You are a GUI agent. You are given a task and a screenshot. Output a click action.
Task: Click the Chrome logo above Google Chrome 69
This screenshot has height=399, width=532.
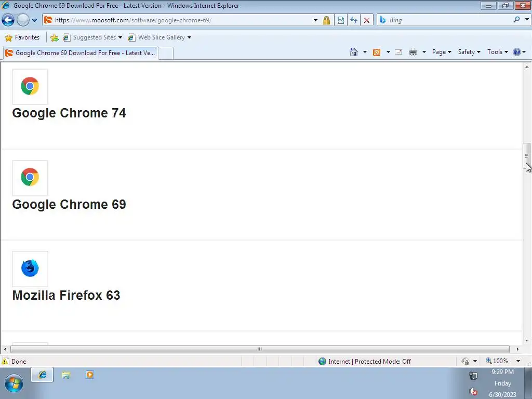coord(30,178)
